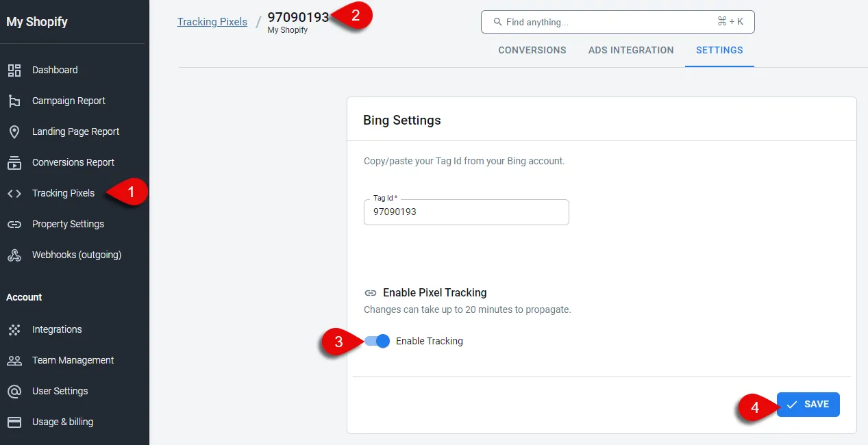
Task: Open the Conversions tab
Action: pos(532,50)
